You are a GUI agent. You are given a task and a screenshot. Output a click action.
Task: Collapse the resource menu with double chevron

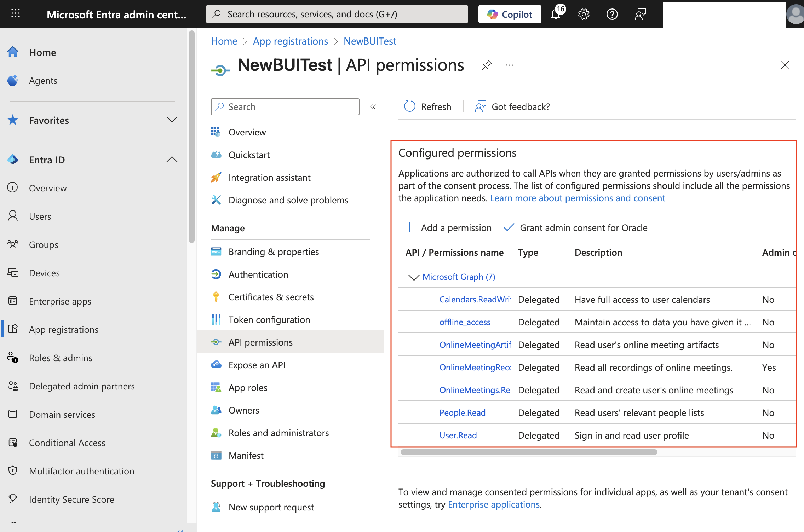[373, 107]
